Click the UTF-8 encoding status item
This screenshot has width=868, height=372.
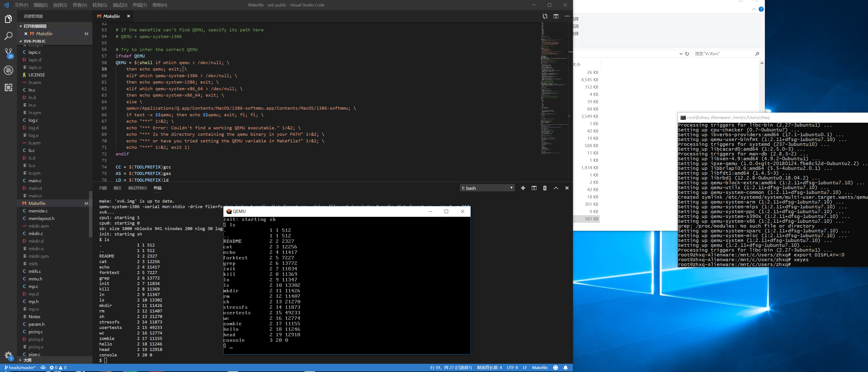[x=512, y=368]
